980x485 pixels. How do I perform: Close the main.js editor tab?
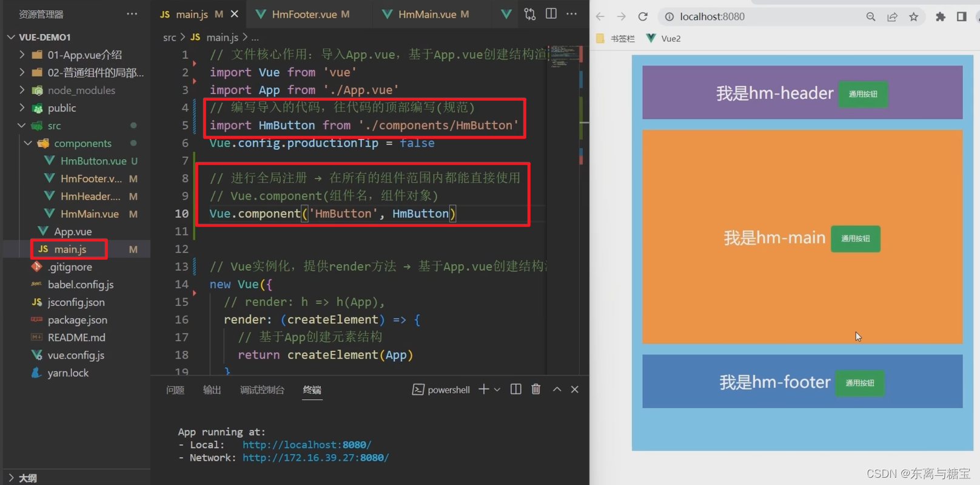[235, 14]
